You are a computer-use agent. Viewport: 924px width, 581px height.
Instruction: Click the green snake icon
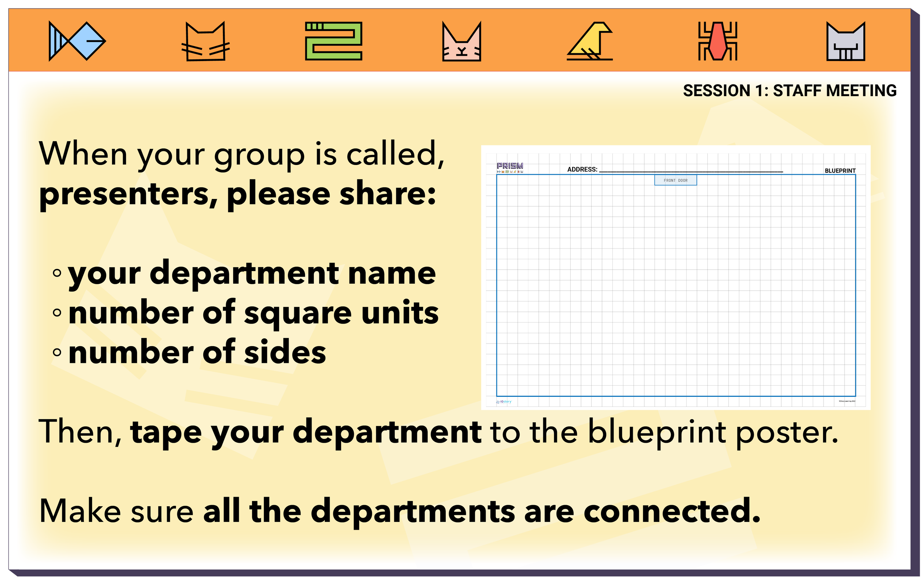click(x=333, y=41)
